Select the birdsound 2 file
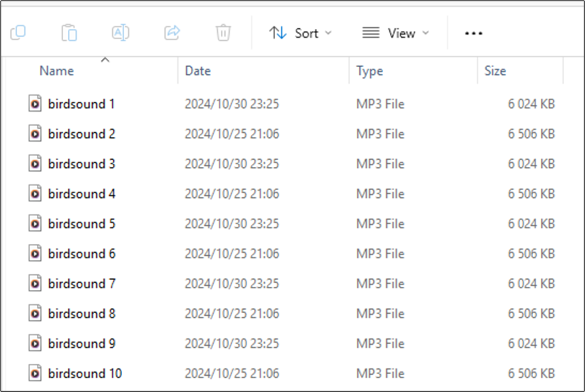 81,134
